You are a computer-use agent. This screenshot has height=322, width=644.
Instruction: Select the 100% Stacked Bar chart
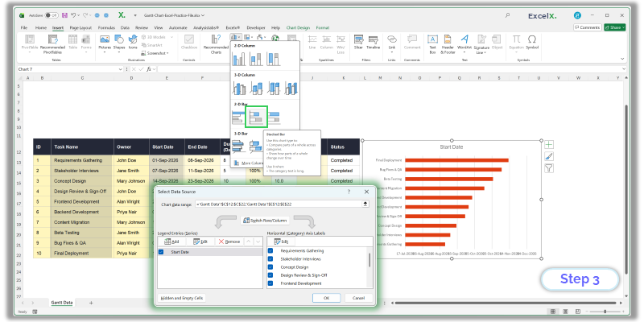[274, 117]
